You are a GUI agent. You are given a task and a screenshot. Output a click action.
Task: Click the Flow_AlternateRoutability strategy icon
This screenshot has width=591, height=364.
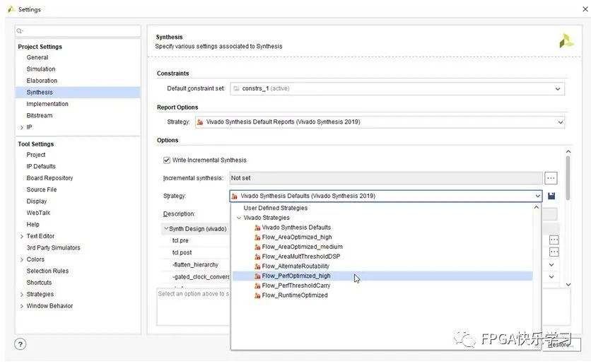[x=257, y=266]
